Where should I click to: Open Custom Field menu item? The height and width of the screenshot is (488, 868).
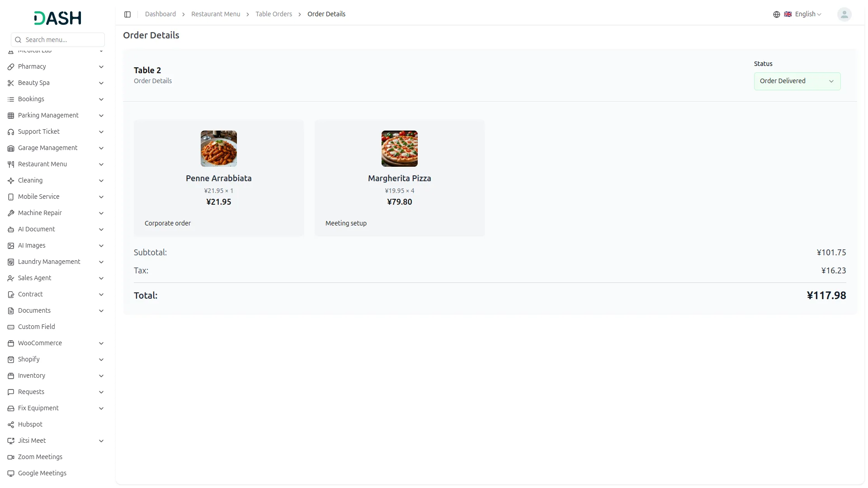point(36,327)
